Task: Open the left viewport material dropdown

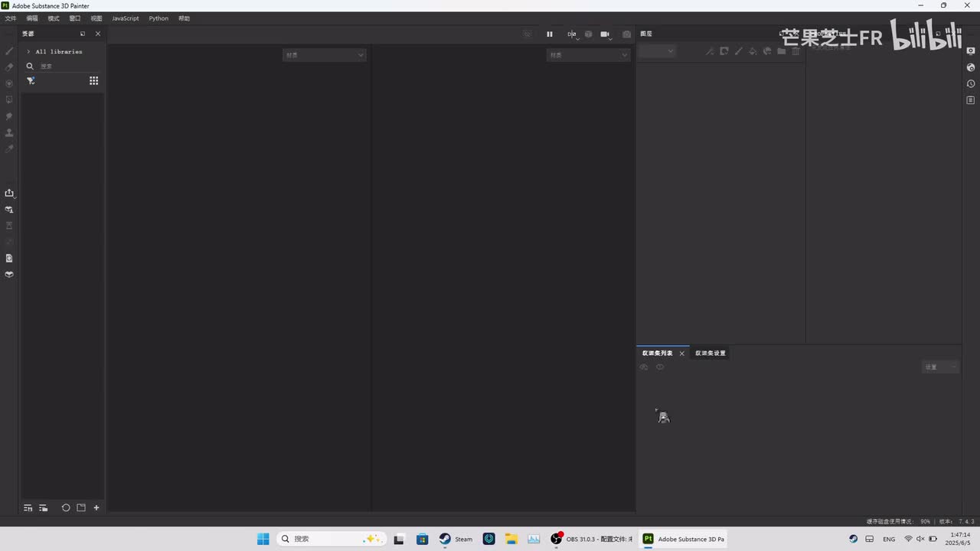Action: click(325, 55)
